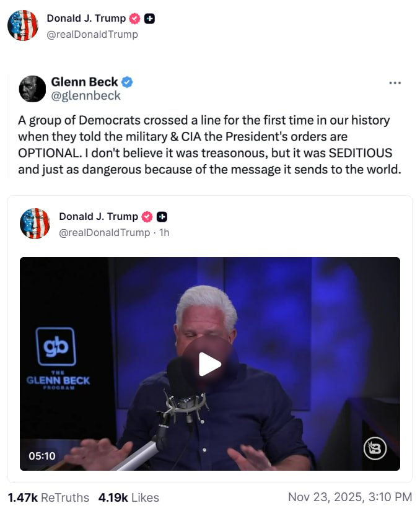Image resolution: width=420 pixels, height=511 pixels.
Task: Click the Glenn Beck display name
Action: point(84,82)
